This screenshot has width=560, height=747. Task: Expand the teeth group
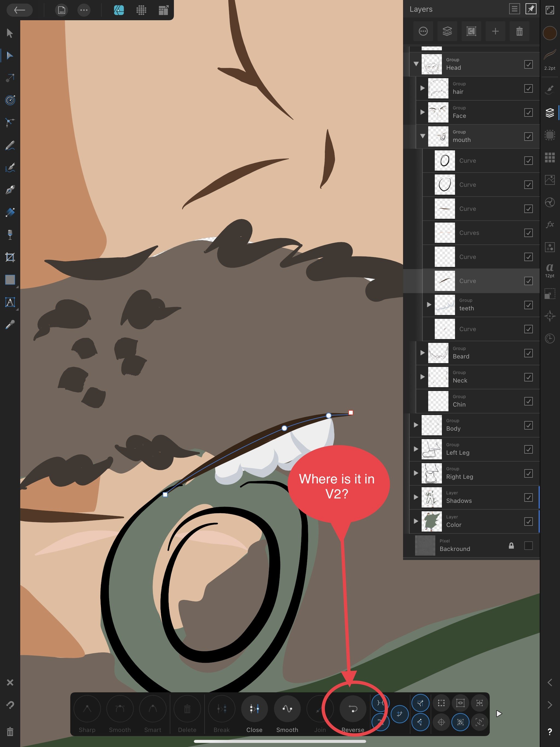pyautogui.click(x=429, y=305)
